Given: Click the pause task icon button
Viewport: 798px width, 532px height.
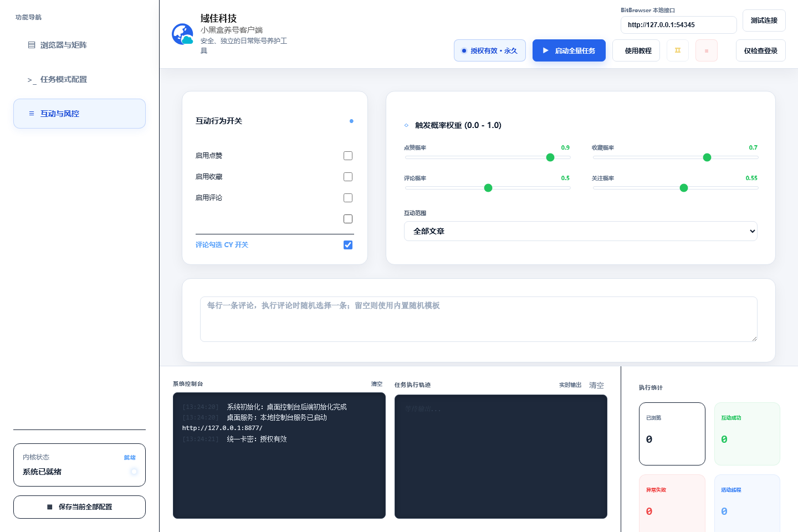Looking at the screenshot, I should (x=677, y=50).
